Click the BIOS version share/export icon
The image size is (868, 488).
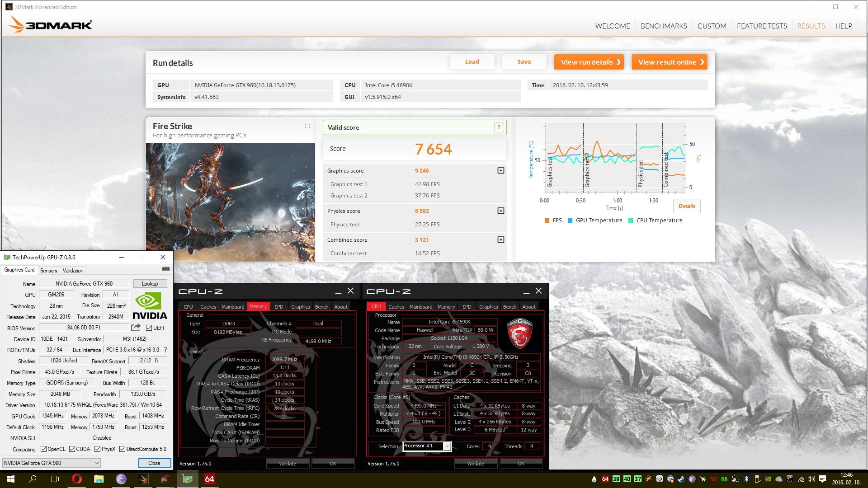[x=136, y=328]
